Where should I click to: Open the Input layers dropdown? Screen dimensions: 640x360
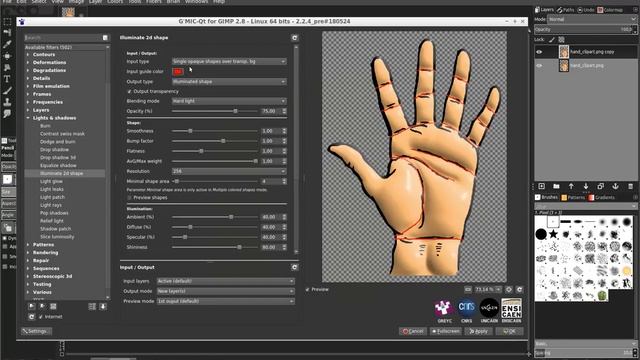(x=226, y=281)
